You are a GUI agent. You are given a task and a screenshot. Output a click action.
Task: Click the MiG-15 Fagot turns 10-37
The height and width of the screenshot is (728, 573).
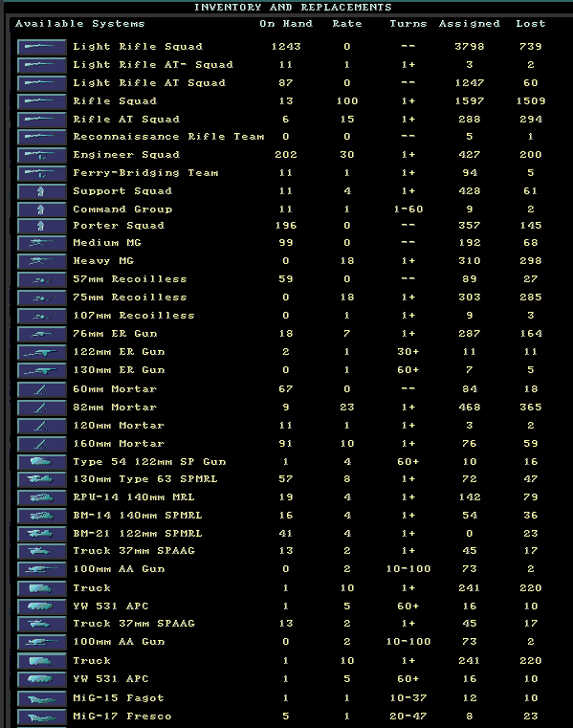coord(408,697)
